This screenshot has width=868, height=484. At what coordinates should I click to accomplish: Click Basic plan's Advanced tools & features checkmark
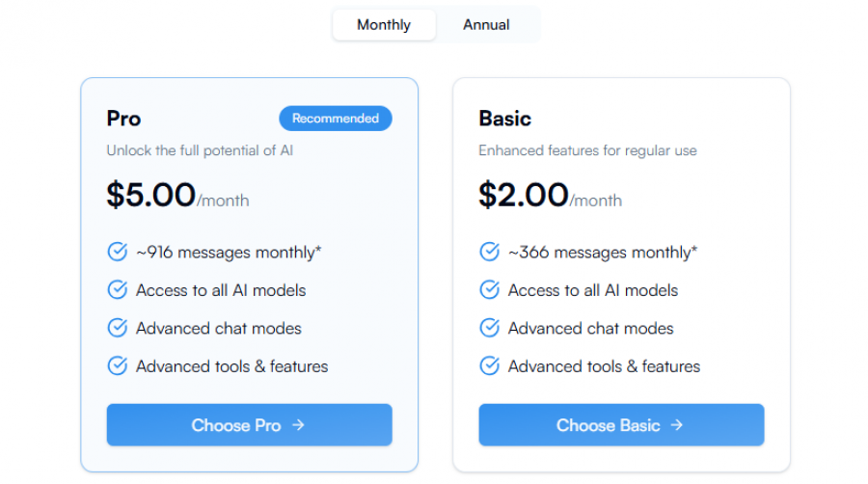(x=489, y=366)
